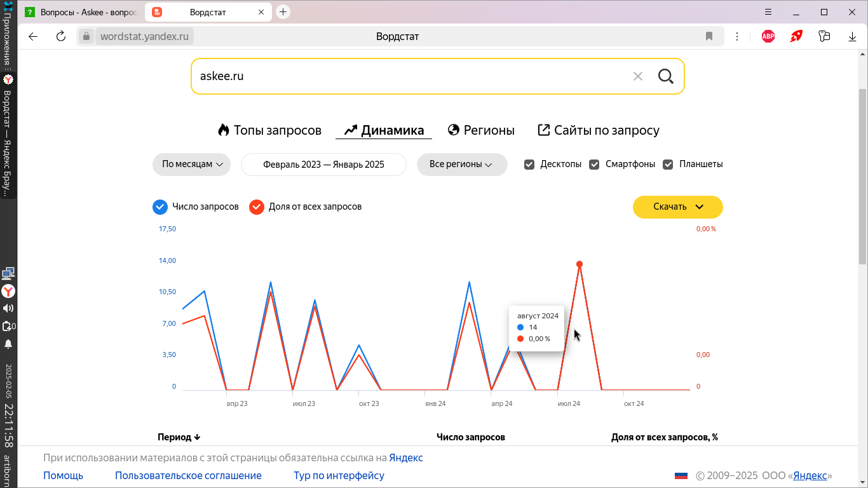This screenshot has width=868, height=488.
Task: Open the three-dot page options menu
Action: click(x=737, y=36)
